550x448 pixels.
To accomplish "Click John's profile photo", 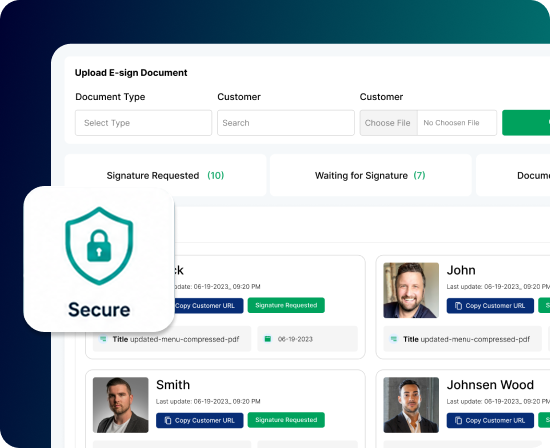I will coord(411,290).
